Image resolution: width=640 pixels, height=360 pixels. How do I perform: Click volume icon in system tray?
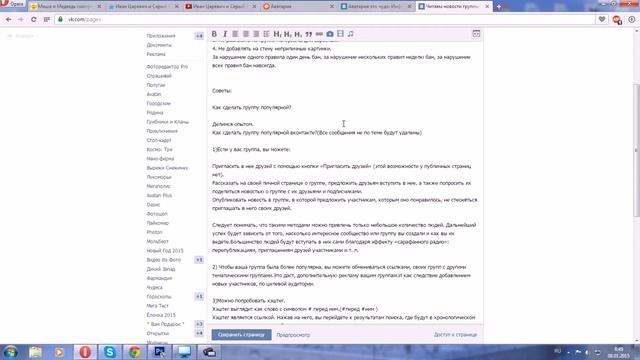point(587,352)
